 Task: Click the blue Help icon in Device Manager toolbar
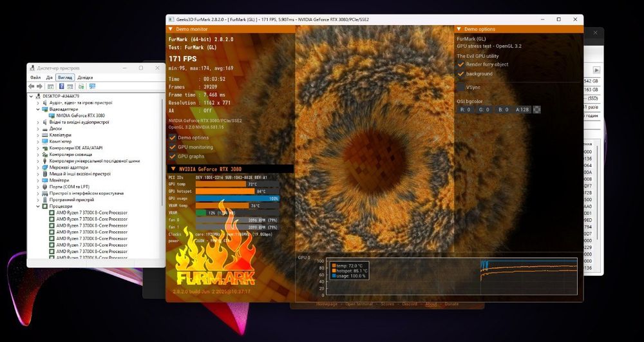coord(62,86)
